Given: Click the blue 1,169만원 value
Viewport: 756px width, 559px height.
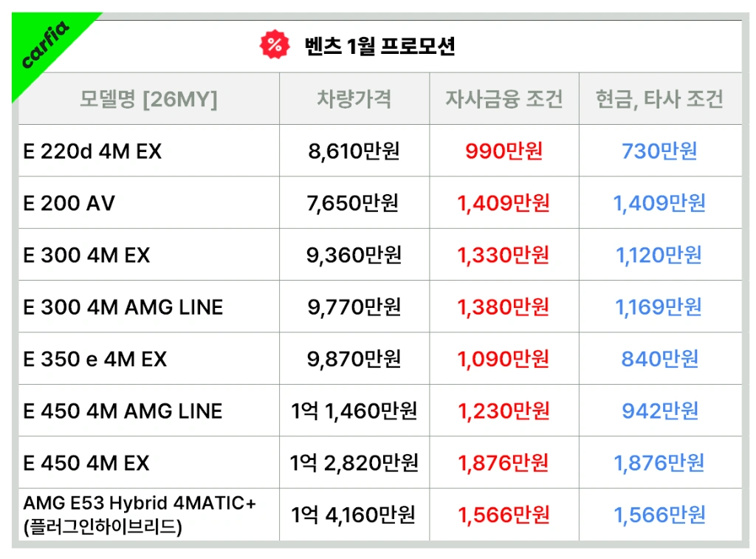Looking at the screenshot, I should (x=659, y=307).
